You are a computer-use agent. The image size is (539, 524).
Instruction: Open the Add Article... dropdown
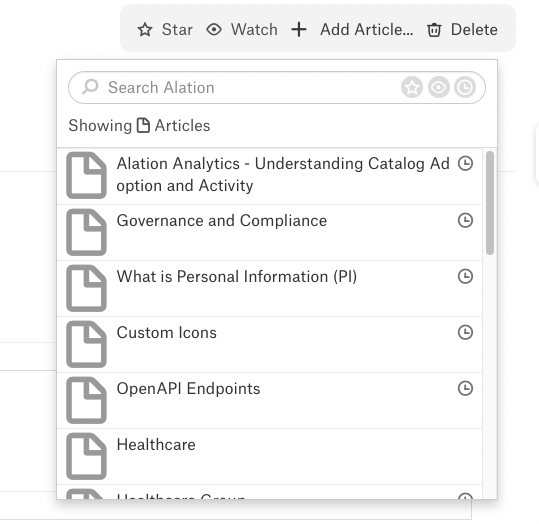coord(366,30)
